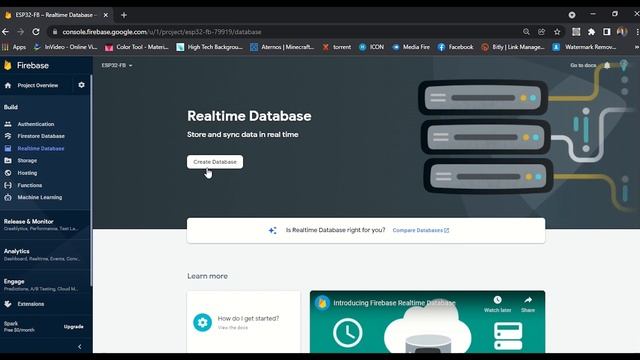This screenshot has height=360, width=640.
Task: Open a new browser tab
Action: [124, 15]
